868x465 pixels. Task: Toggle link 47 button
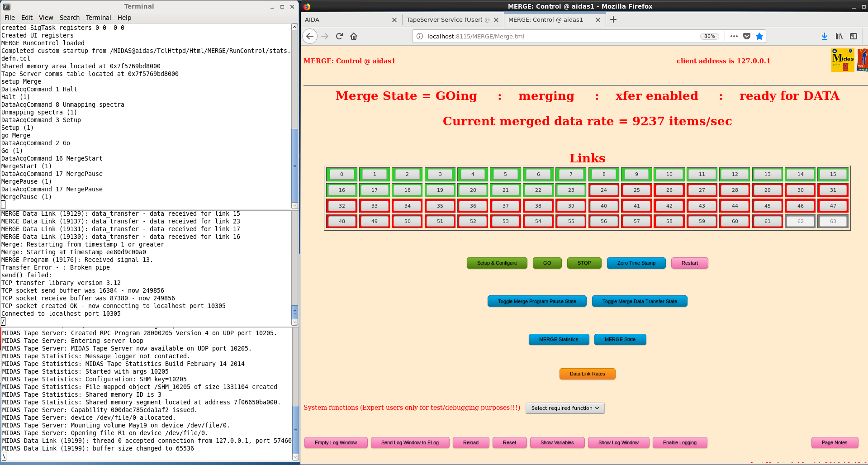[x=833, y=206]
